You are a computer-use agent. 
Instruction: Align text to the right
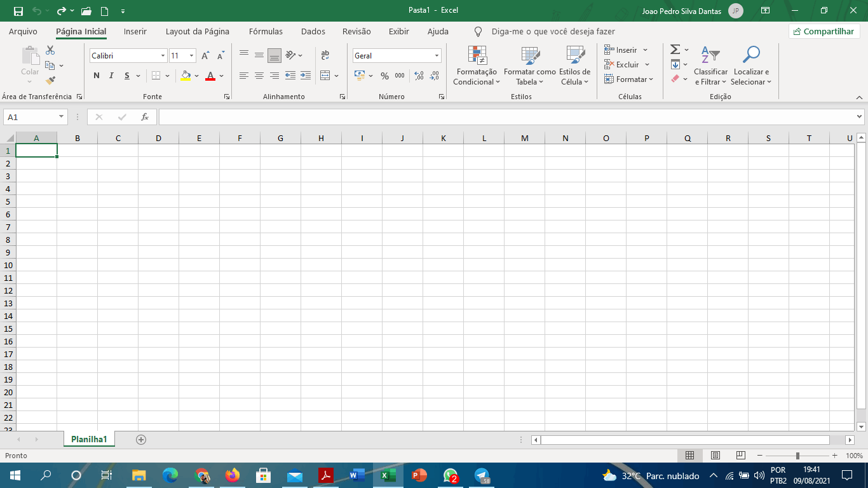pos(275,76)
